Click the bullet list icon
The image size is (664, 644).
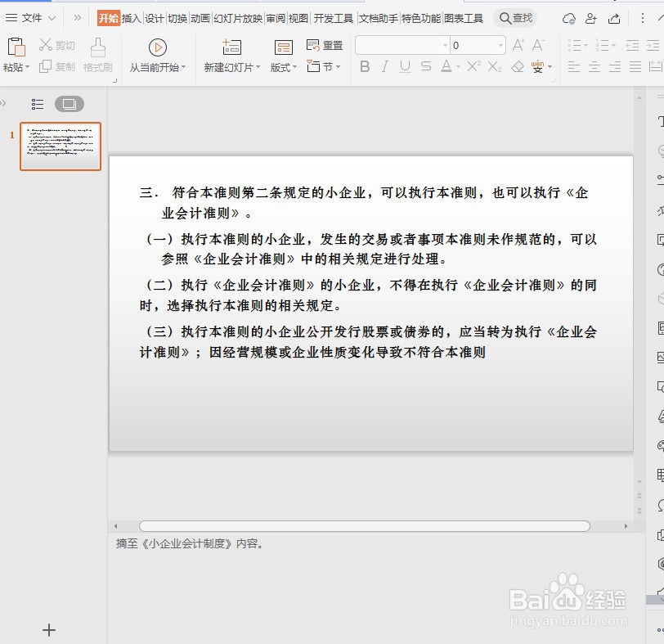pos(575,45)
